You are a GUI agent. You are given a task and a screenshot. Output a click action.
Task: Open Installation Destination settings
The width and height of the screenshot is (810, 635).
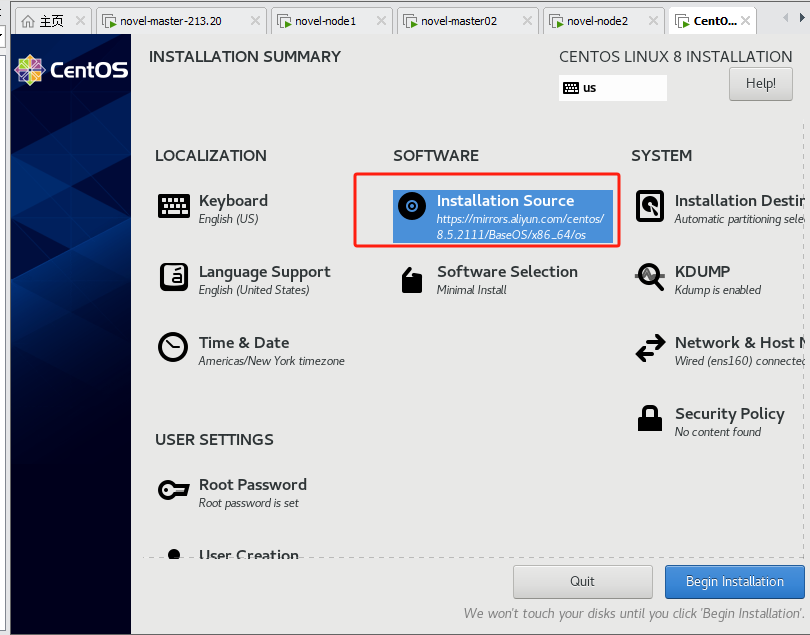[x=739, y=200]
